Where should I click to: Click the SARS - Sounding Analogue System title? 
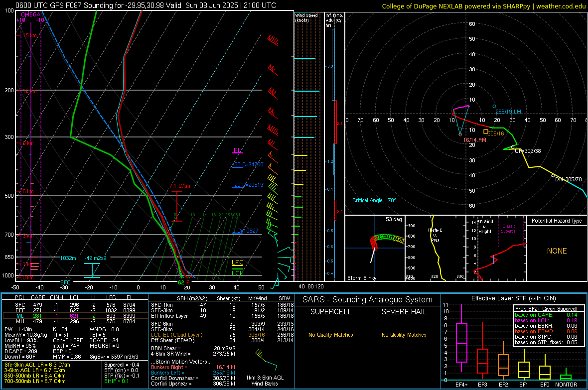click(x=368, y=300)
